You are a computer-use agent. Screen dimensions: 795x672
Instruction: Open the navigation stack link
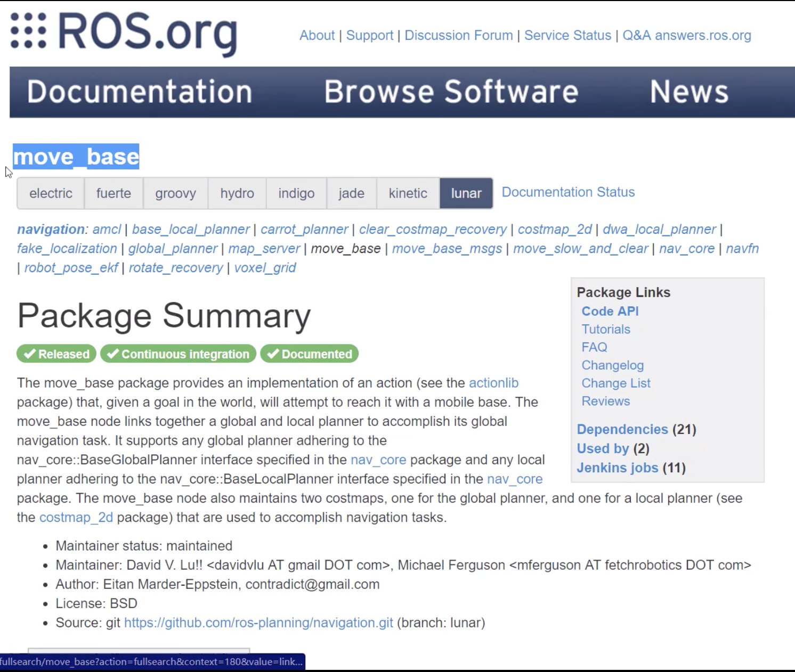coord(51,230)
